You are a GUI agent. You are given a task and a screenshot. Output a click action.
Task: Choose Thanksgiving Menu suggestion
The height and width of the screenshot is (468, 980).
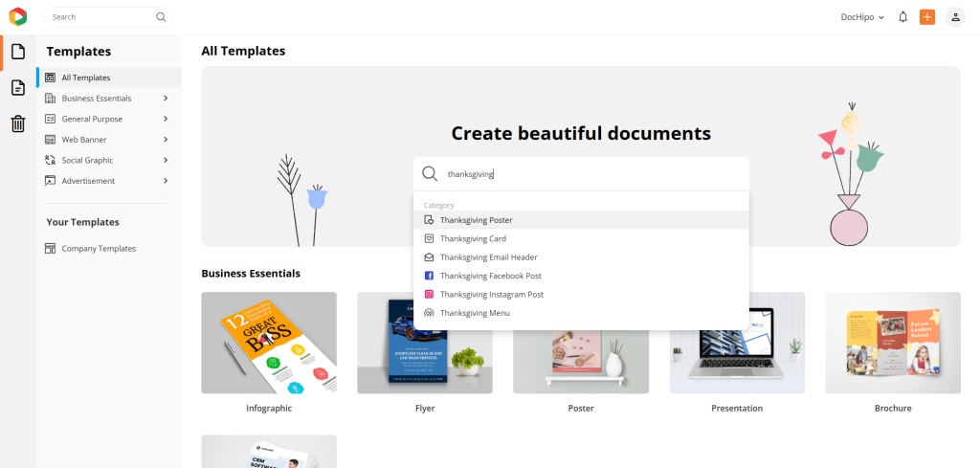tap(581, 313)
